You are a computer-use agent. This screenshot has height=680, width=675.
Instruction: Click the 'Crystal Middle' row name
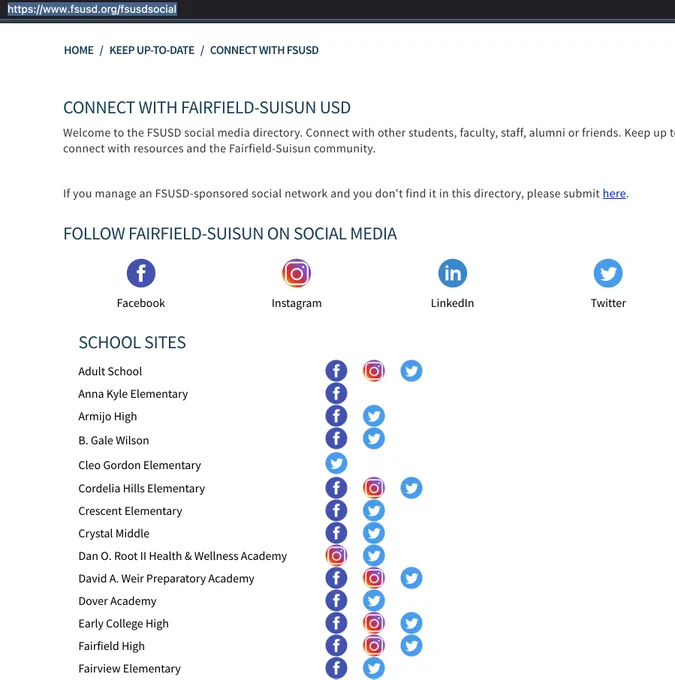[x=114, y=533]
